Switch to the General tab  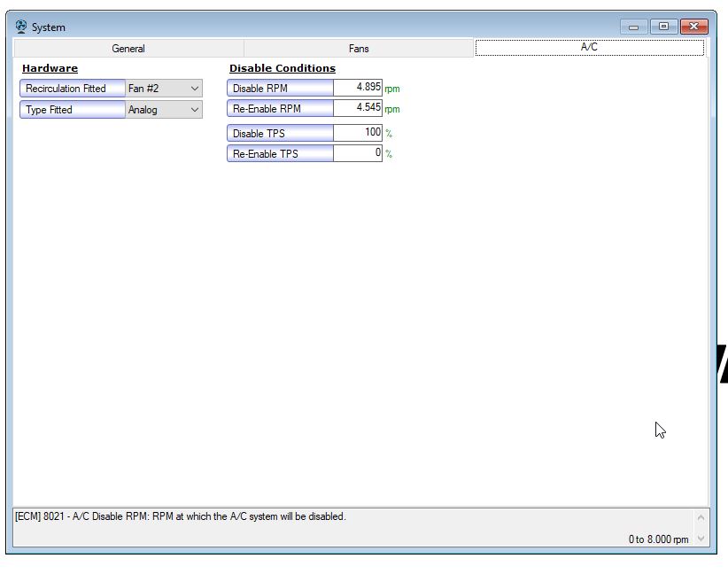point(128,49)
